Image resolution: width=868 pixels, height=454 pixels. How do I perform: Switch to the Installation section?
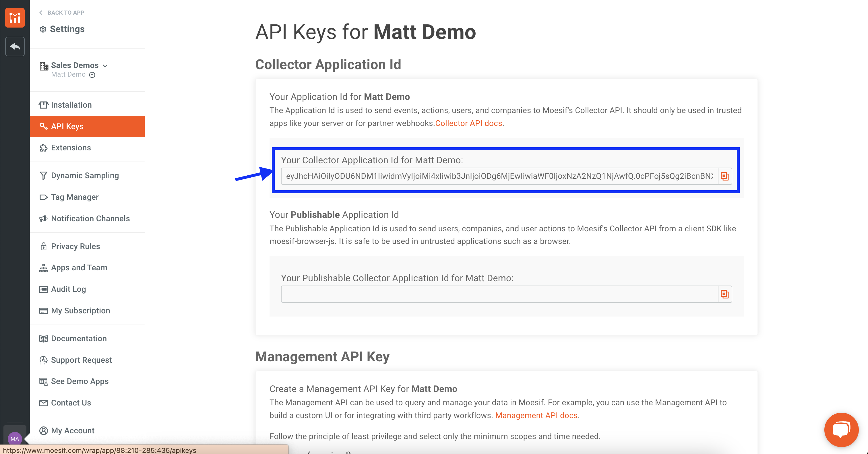[x=71, y=105]
